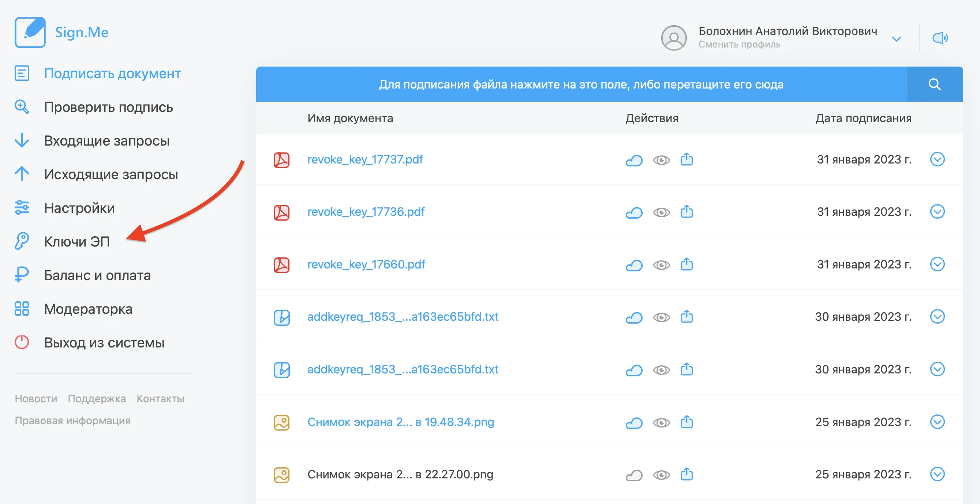Image resolution: width=980 pixels, height=504 pixels.
Task: Expand details for 19.48.34.png row
Action: (x=937, y=421)
